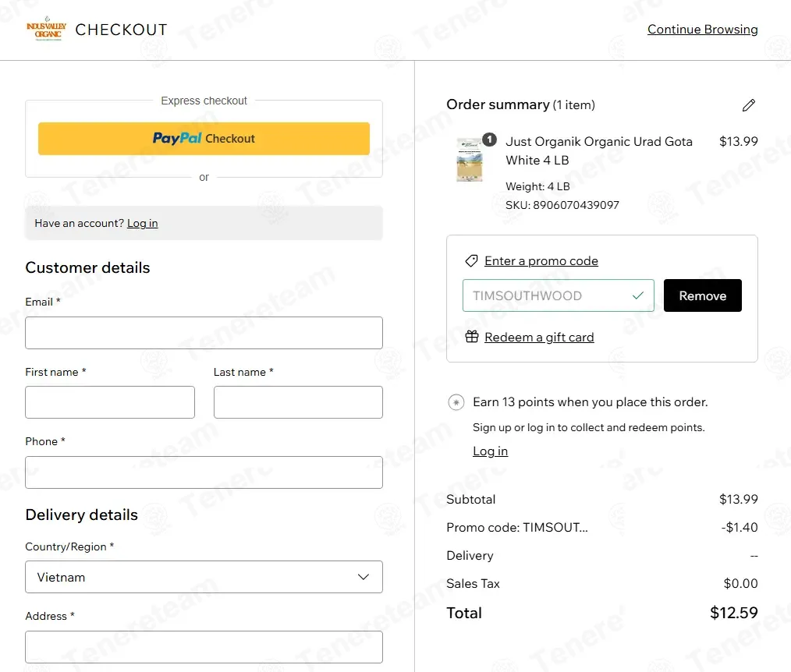791x672 pixels.
Task: Click the gift card icon
Action: [472, 336]
